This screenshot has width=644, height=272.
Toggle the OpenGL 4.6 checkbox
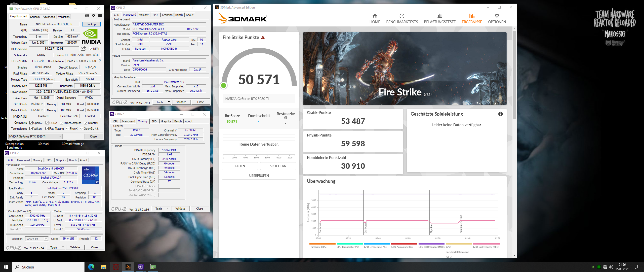click(x=82, y=129)
